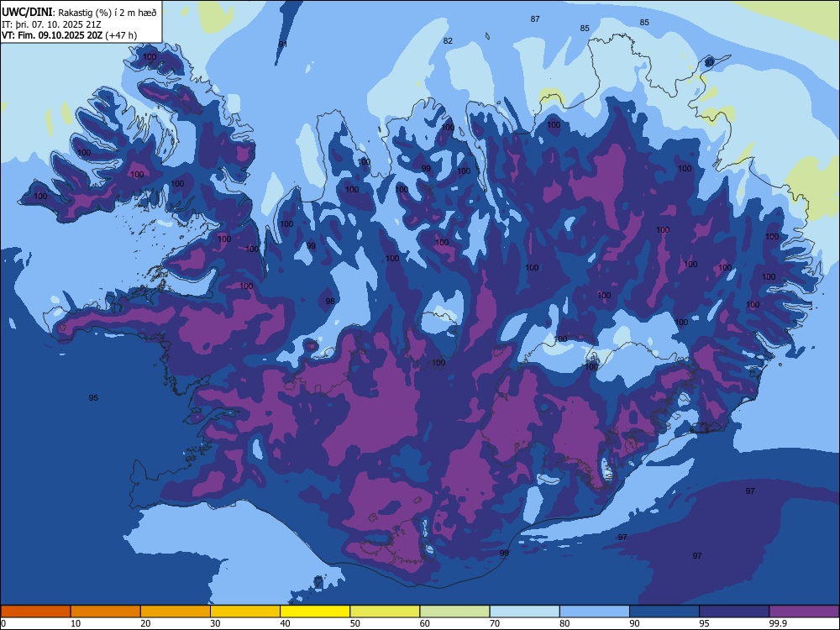This screenshot has width=840, height=630.
Task: Click the humidity value 93 on the map
Action: tap(709, 63)
